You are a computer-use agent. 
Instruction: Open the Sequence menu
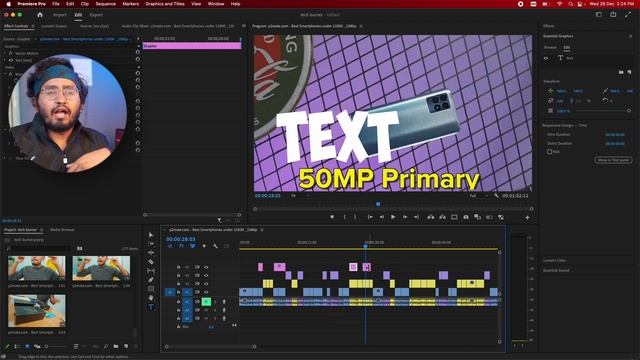[105, 4]
